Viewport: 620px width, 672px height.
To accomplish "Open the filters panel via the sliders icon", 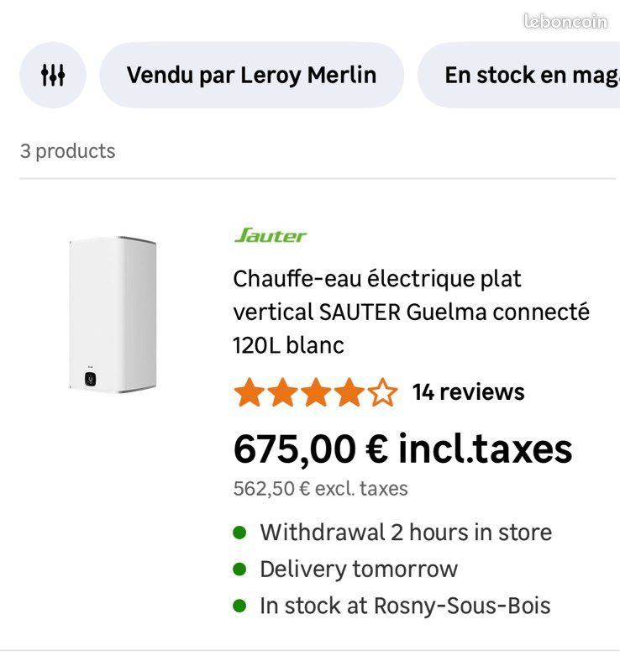I will point(52,75).
